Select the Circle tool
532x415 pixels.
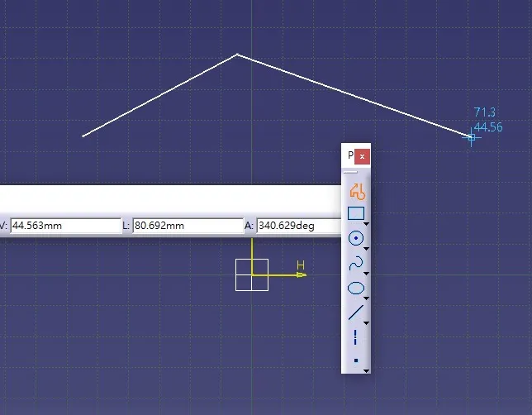coord(356,238)
